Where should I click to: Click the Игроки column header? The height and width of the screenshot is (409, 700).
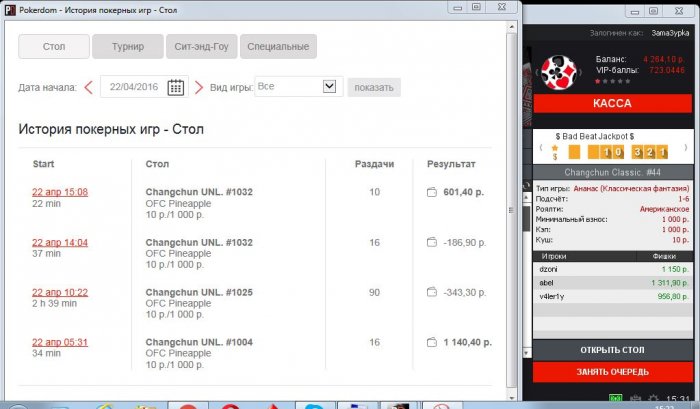(x=554, y=256)
